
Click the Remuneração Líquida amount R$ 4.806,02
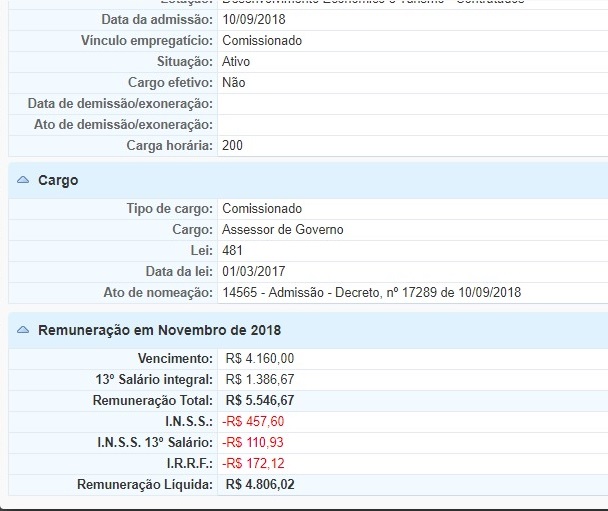[260, 484]
